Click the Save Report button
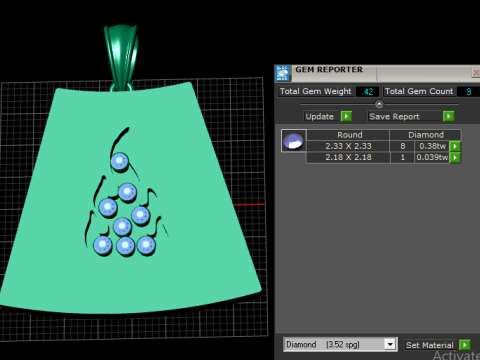 coord(405,116)
